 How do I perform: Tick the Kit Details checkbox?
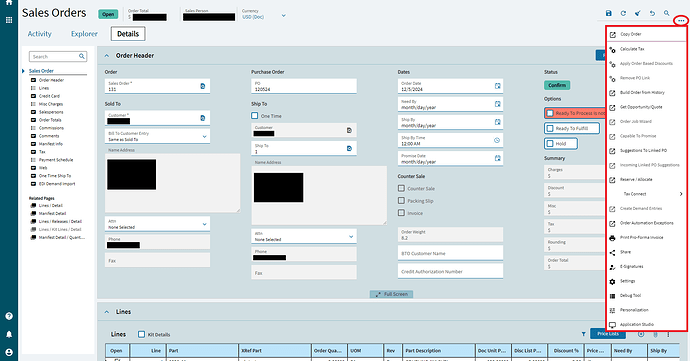[x=141, y=334]
